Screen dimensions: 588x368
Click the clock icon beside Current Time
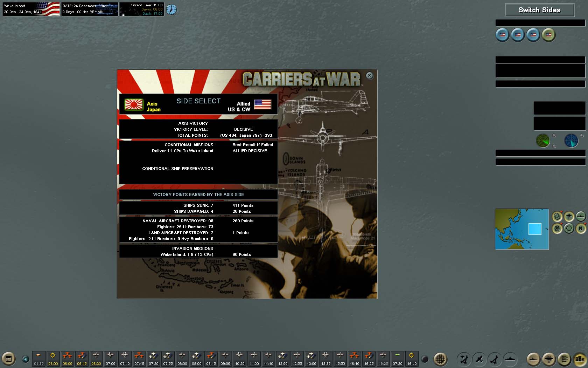click(x=171, y=9)
